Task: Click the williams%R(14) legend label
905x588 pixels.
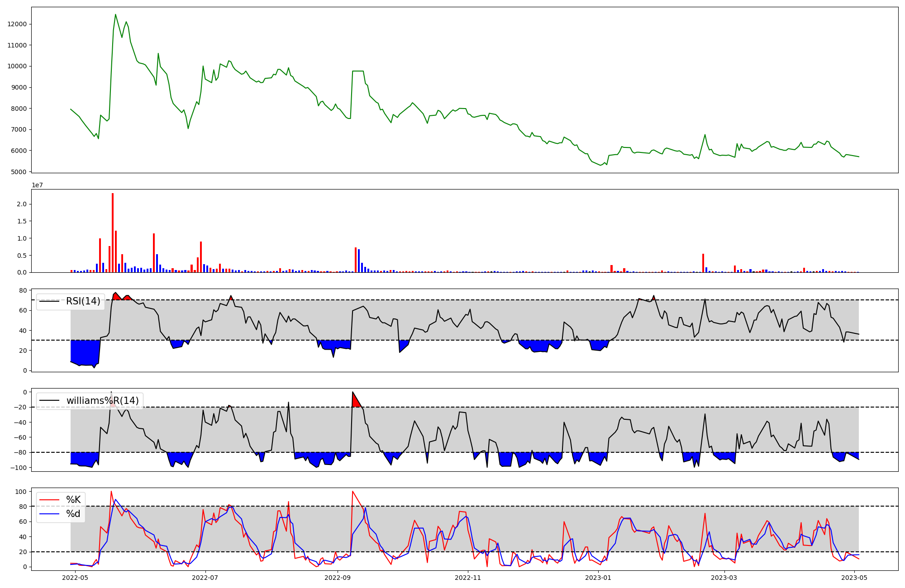Action: [x=102, y=401]
